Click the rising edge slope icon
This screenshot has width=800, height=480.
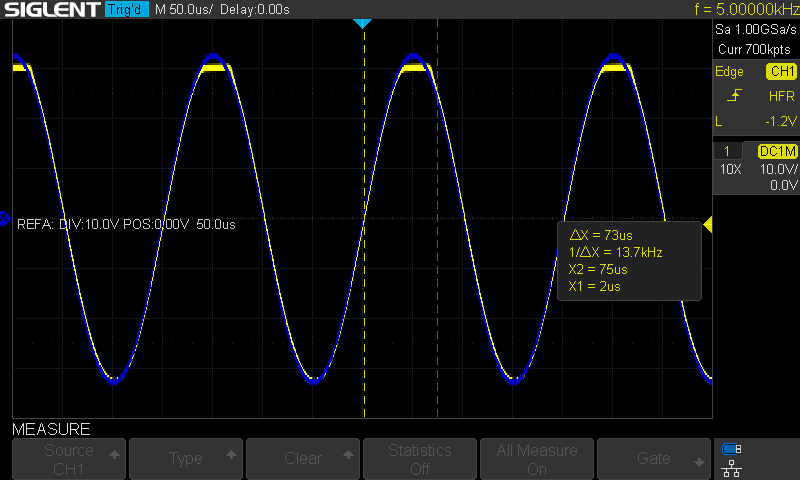pyautogui.click(x=734, y=95)
